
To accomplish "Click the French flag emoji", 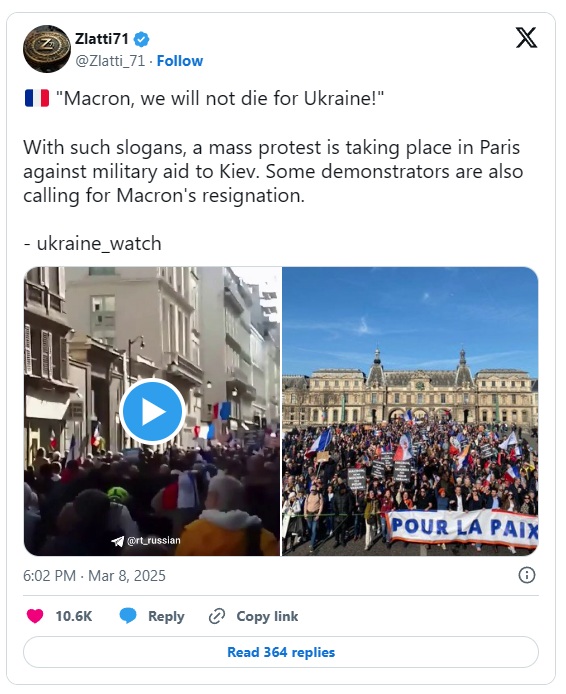I will click(37, 98).
